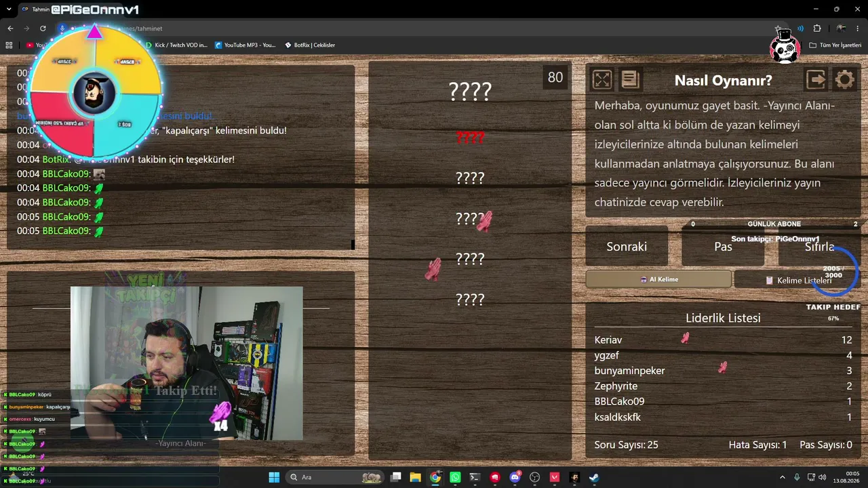Click the tray microphone icon
Viewport: 868px width, 488px height.
pyautogui.click(x=797, y=477)
